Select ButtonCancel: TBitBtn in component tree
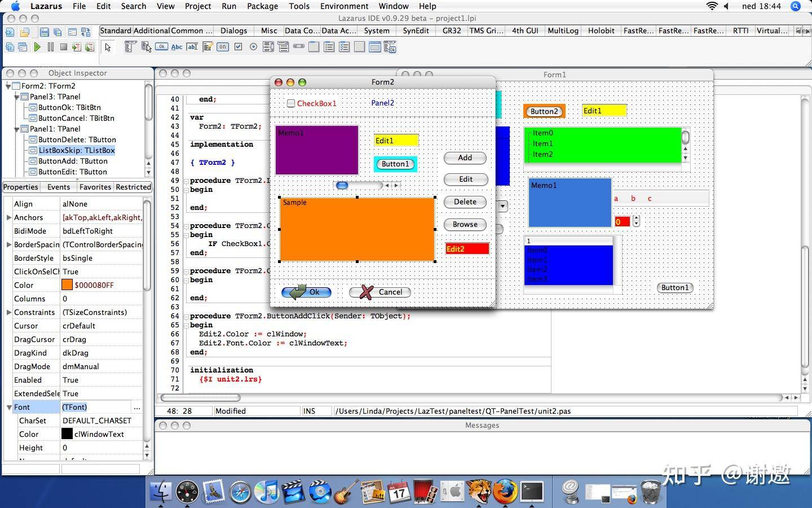This screenshot has height=508, width=812. click(x=76, y=118)
